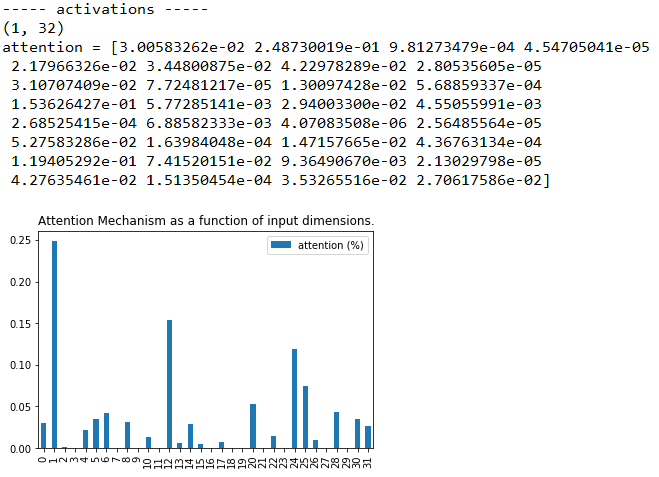
Task: Click the 'activations' header line
Action: (105, 9)
